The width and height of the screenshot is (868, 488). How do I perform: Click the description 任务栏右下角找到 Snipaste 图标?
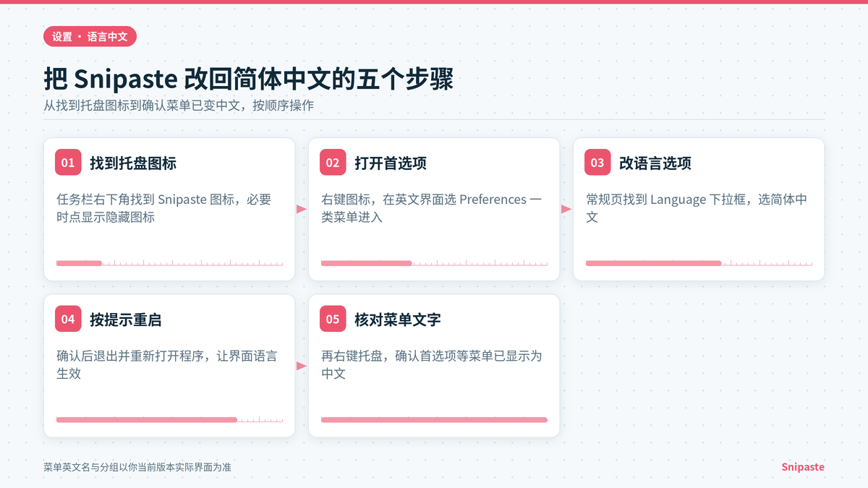pos(164,208)
